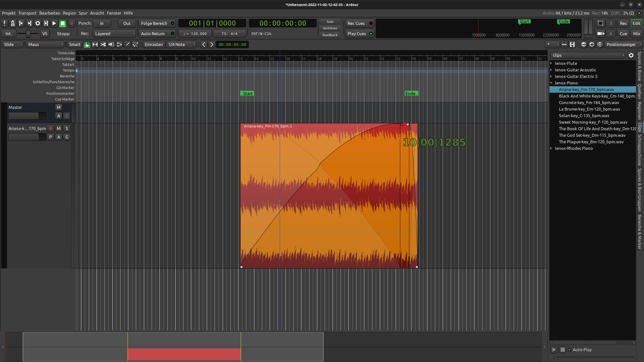The image size is (644, 362).
Task: Toggle the Auto-Play checkbox
Action: (x=570, y=350)
